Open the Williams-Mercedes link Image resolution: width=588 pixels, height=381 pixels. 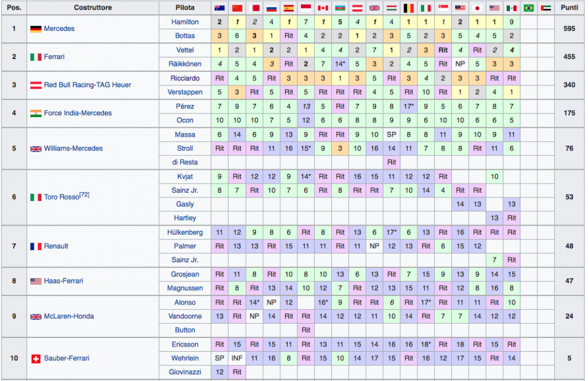tap(73, 149)
